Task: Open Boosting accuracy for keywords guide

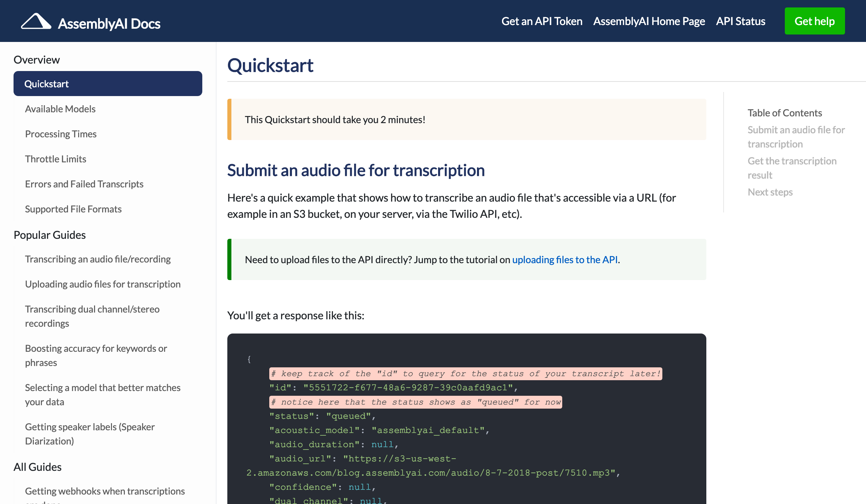Action: pyautogui.click(x=96, y=355)
